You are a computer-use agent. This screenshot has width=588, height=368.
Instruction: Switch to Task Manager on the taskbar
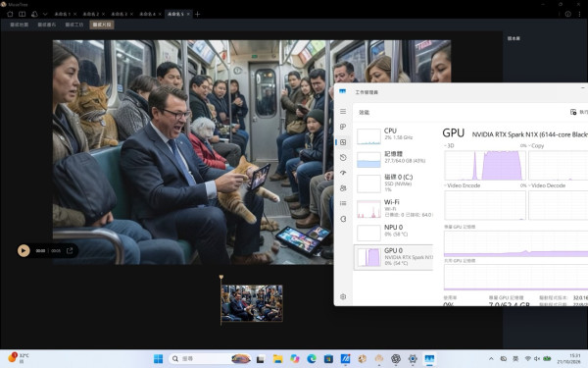click(429, 359)
